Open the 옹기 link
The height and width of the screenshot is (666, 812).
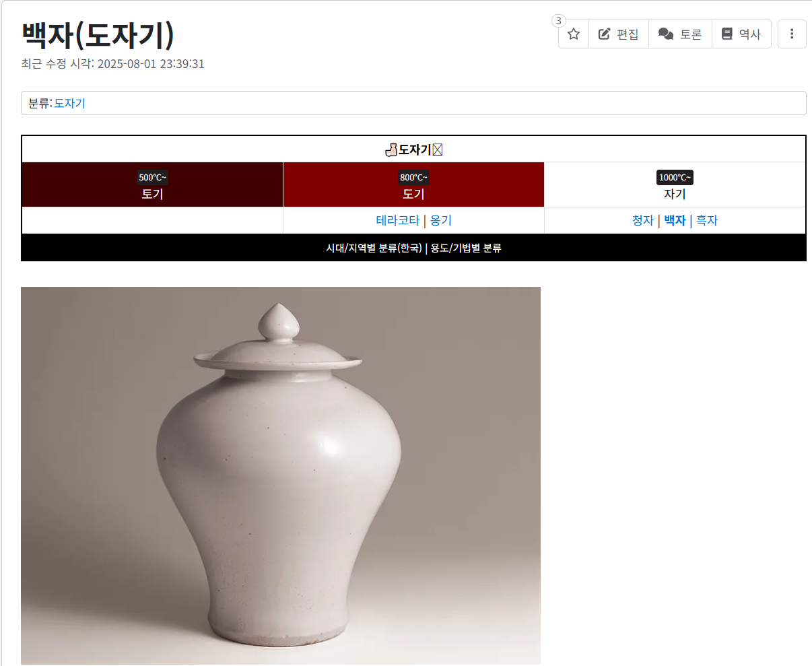[441, 220]
